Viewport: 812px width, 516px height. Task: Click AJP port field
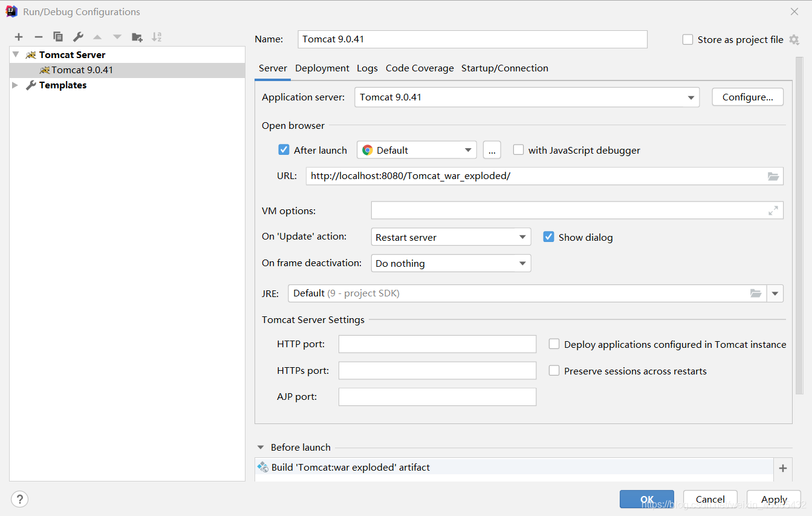point(437,397)
